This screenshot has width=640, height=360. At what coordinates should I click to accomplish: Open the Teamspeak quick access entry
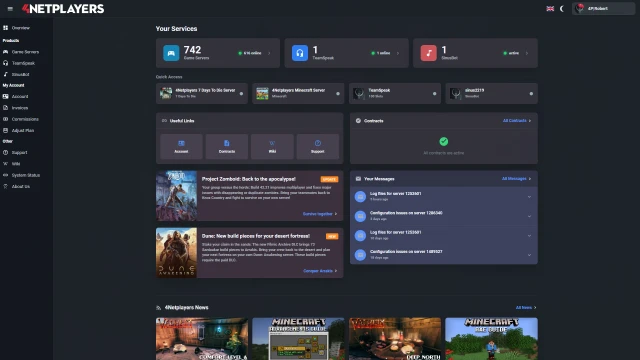point(395,93)
